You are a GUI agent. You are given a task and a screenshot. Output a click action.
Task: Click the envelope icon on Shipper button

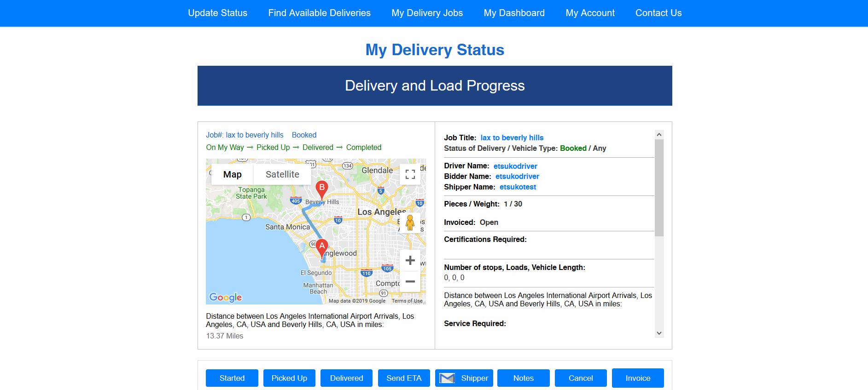[x=447, y=378]
